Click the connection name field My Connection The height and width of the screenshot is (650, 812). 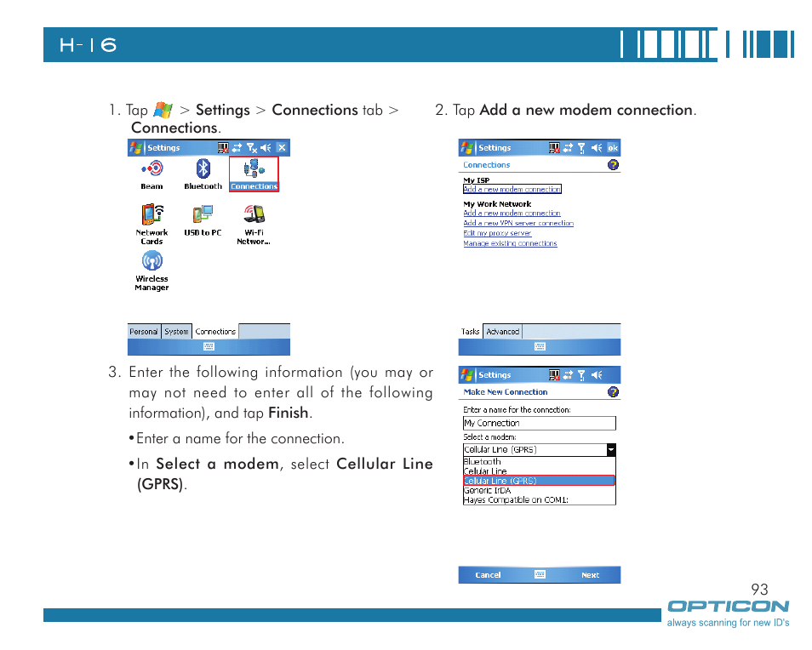point(539,424)
